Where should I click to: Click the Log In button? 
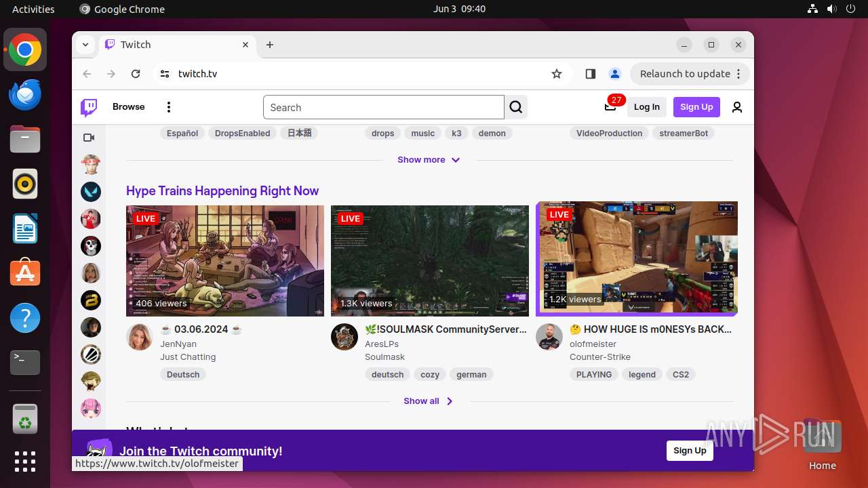point(647,107)
